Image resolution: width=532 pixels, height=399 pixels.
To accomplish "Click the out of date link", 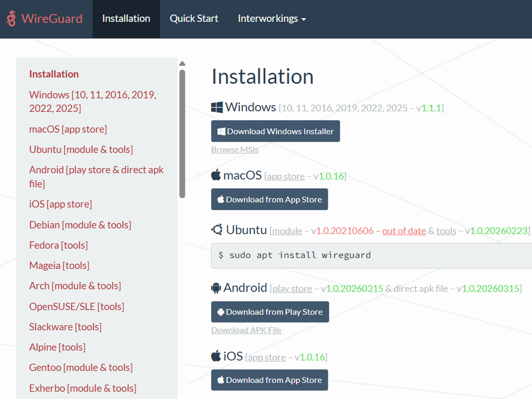I will pos(404,231).
